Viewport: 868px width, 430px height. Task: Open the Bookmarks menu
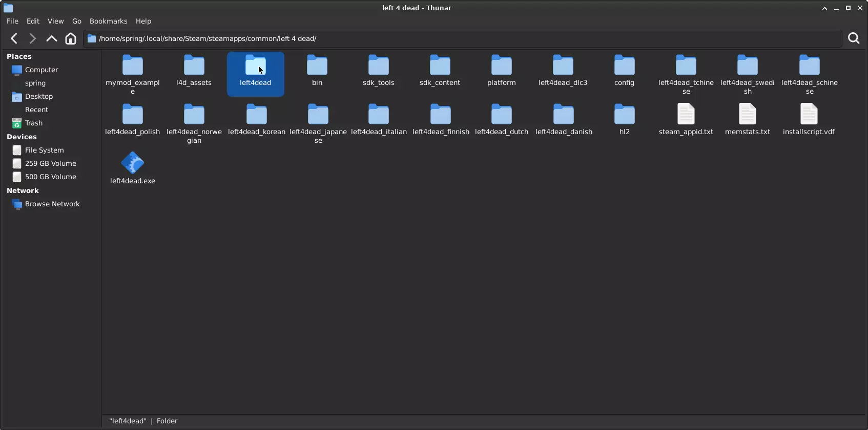point(108,21)
